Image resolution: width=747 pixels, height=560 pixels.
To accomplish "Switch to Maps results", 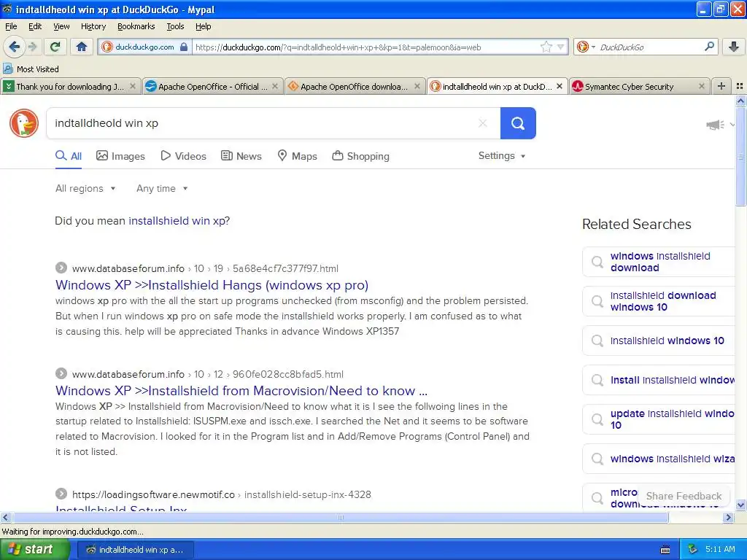I will pyautogui.click(x=298, y=156).
